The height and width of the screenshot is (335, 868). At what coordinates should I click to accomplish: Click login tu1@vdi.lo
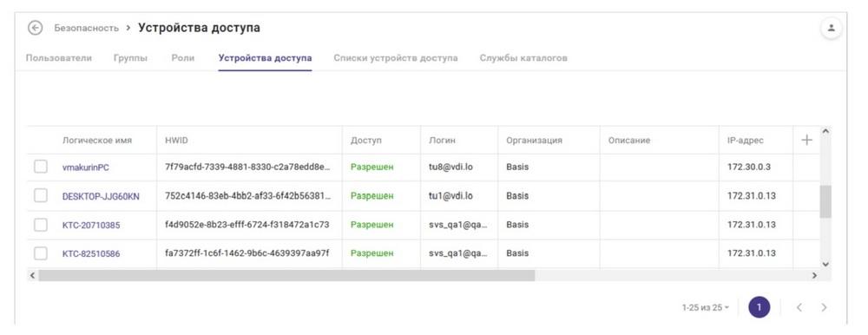[x=450, y=195]
